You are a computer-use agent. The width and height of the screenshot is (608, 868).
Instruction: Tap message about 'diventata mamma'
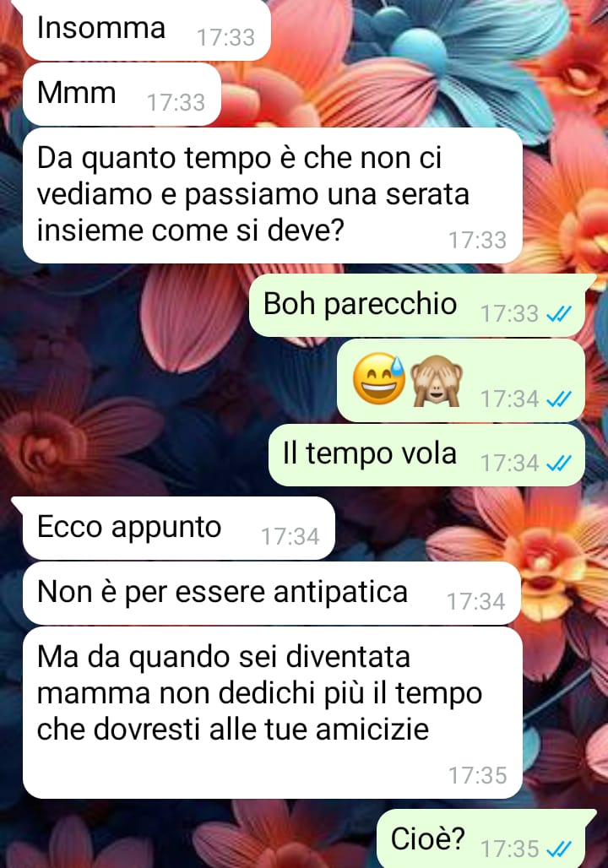pos(273,713)
